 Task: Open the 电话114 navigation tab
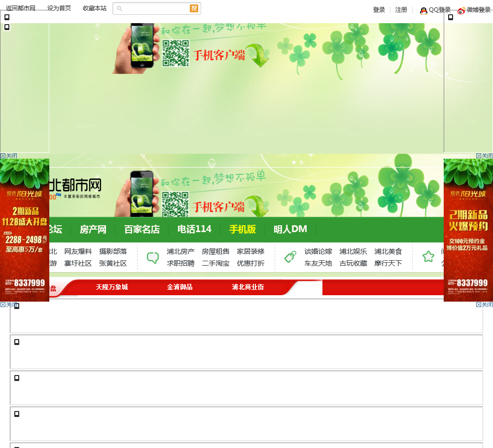[x=194, y=229]
